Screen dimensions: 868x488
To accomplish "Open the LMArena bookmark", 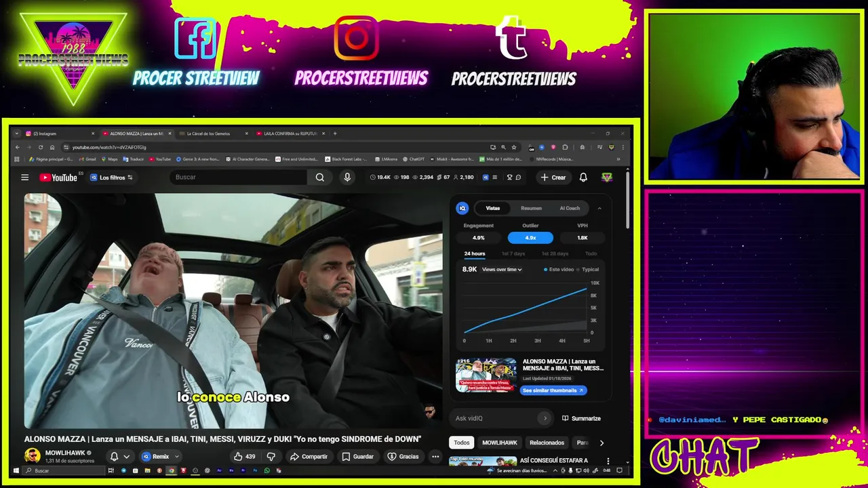I will coord(386,159).
